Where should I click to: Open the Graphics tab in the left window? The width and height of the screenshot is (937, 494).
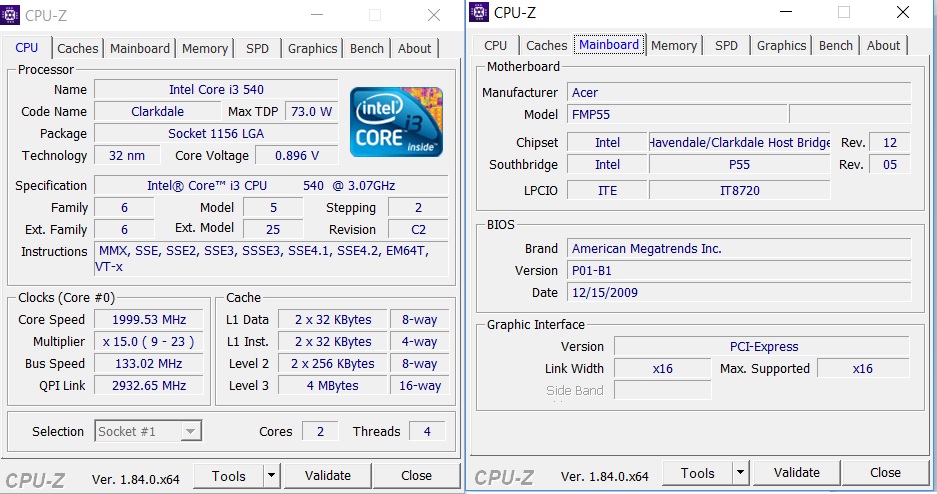313,48
